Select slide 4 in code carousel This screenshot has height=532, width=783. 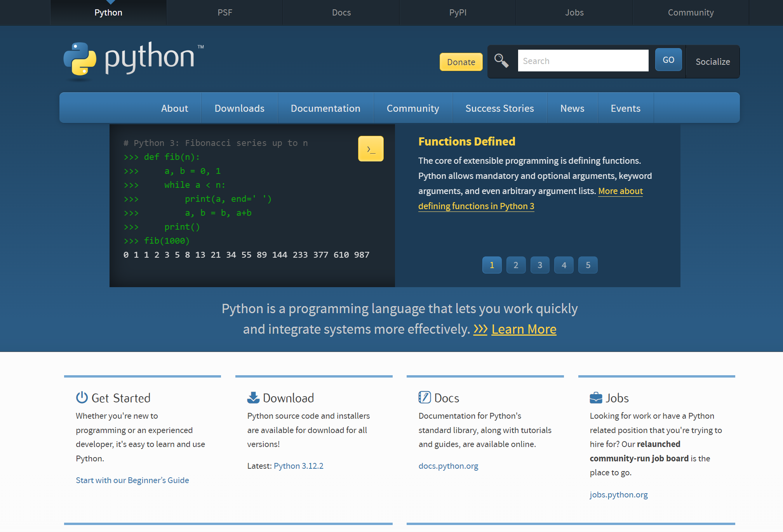pyautogui.click(x=564, y=265)
